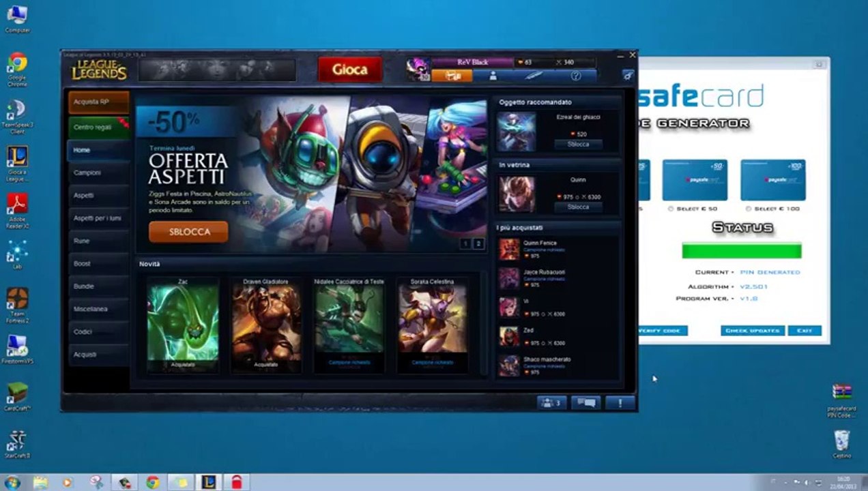Open the chat bubbles icon

[586, 403]
